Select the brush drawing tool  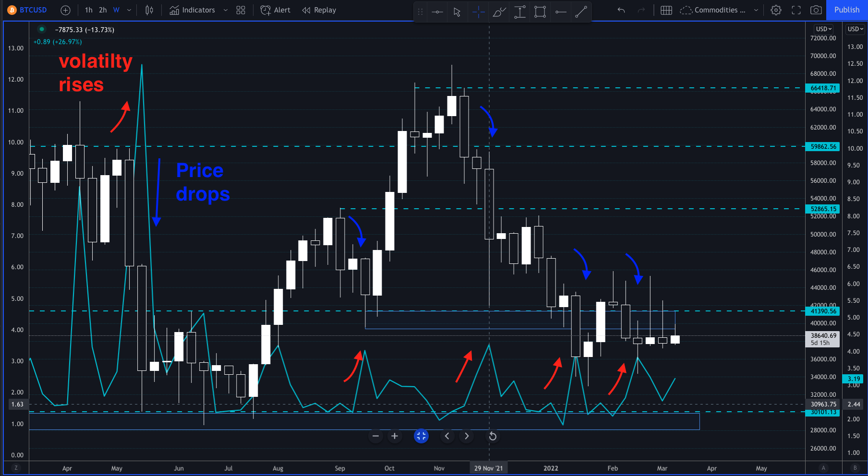(499, 12)
